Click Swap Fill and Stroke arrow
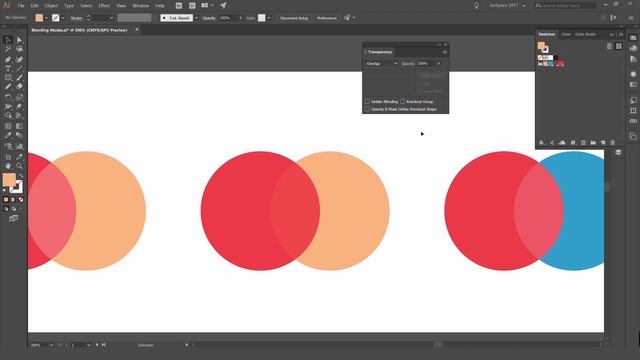Screen dimensions: 640x360 [x=20, y=176]
